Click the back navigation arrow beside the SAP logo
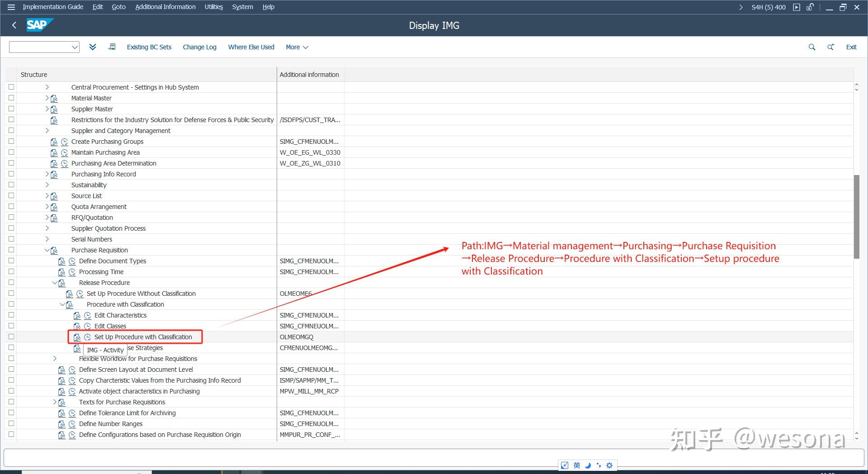Image resolution: width=868 pixels, height=474 pixels. [14, 25]
